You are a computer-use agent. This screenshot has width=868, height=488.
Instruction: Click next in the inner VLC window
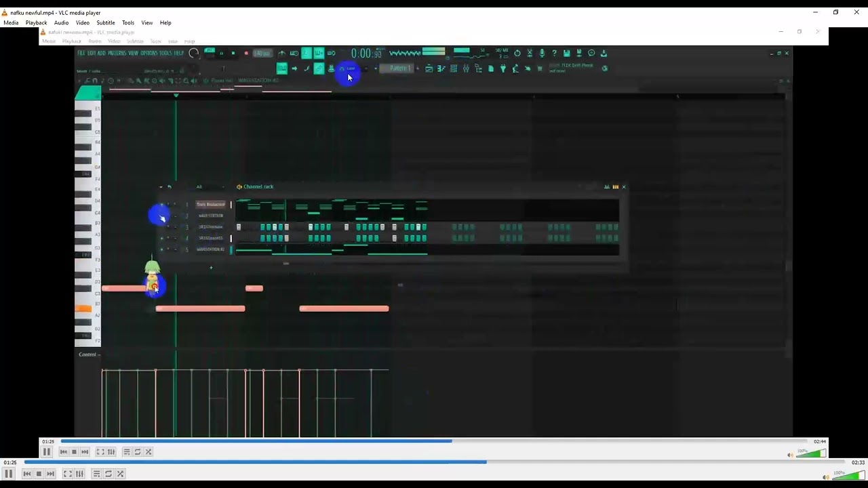pyautogui.click(x=85, y=452)
